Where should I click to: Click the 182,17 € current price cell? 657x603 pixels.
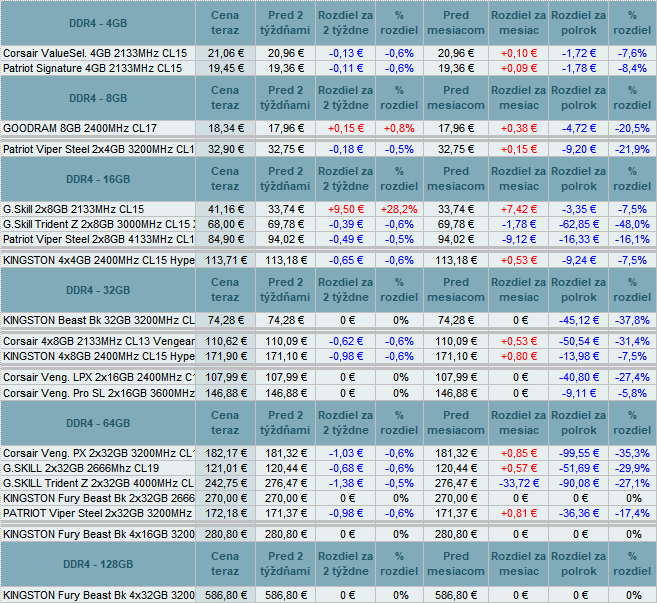coord(225,453)
